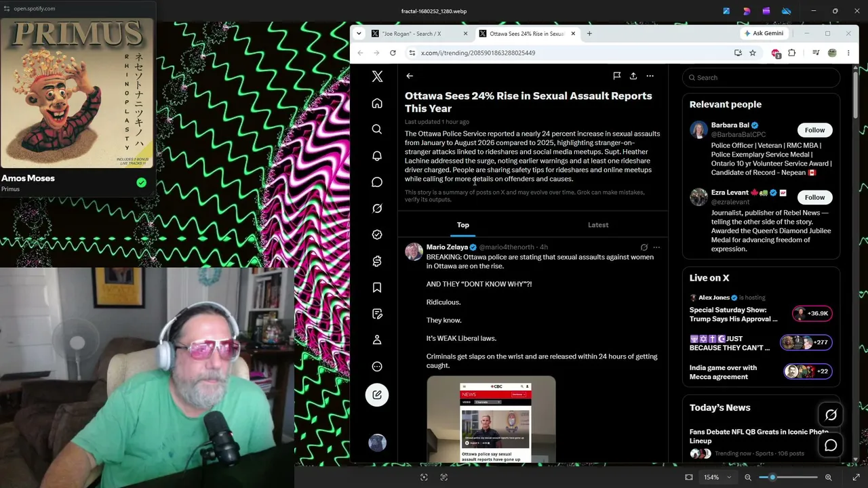Screen dimensions: 868x488
Task: Open Chrome profile avatar
Action: point(832,53)
